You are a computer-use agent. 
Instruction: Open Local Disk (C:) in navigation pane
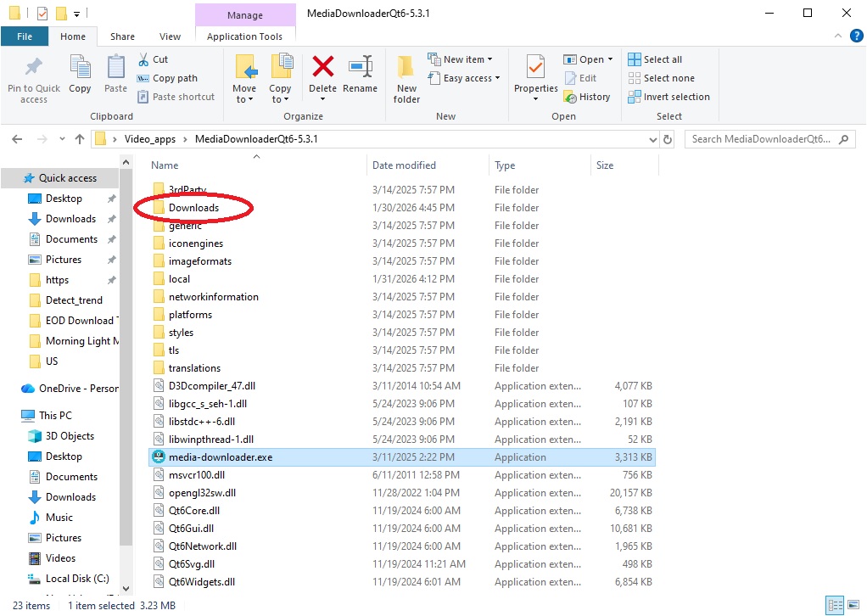[77, 579]
